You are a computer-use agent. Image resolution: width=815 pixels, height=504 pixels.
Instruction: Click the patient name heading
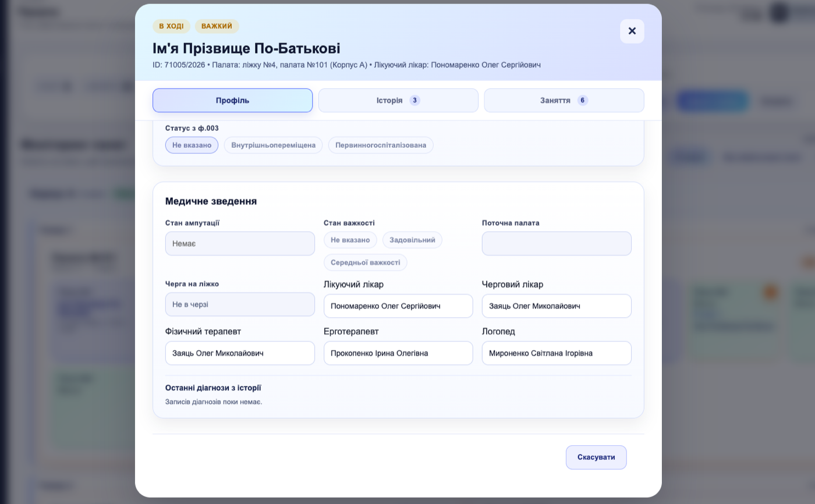(246, 48)
